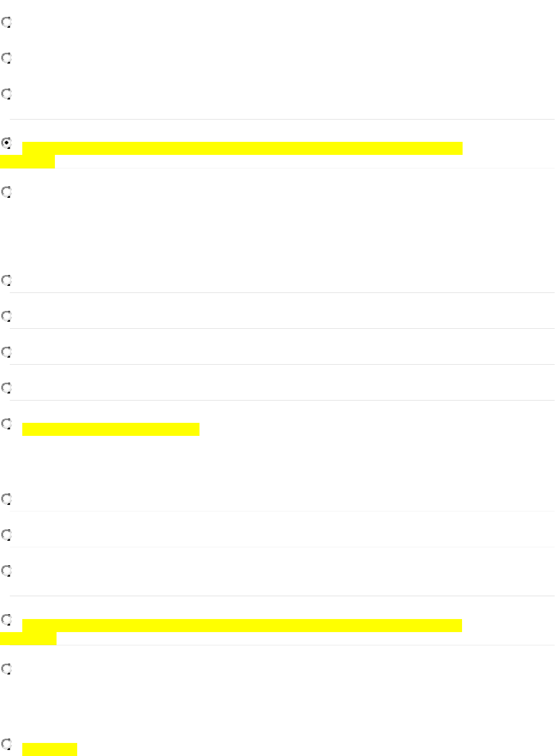This screenshot has width=555, height=756.
Task: Click the long highlighted answer beside the selected radio
Action: pos(242,148)
